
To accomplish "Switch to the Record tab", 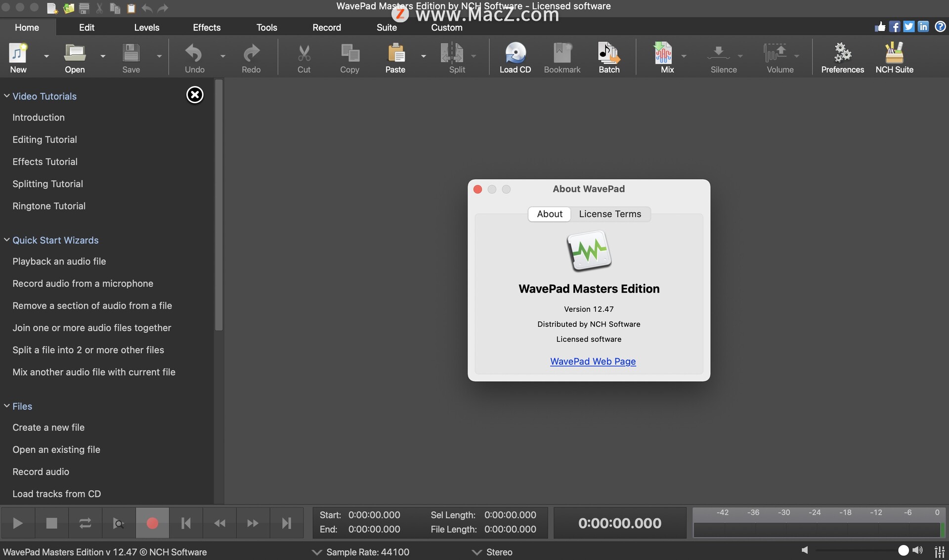I will (x=327, y=27).
